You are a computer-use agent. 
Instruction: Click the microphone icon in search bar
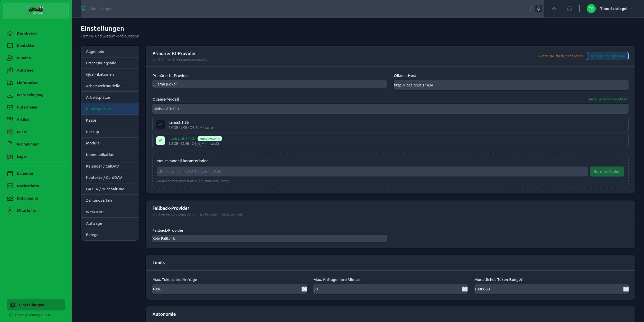point(538,9)
